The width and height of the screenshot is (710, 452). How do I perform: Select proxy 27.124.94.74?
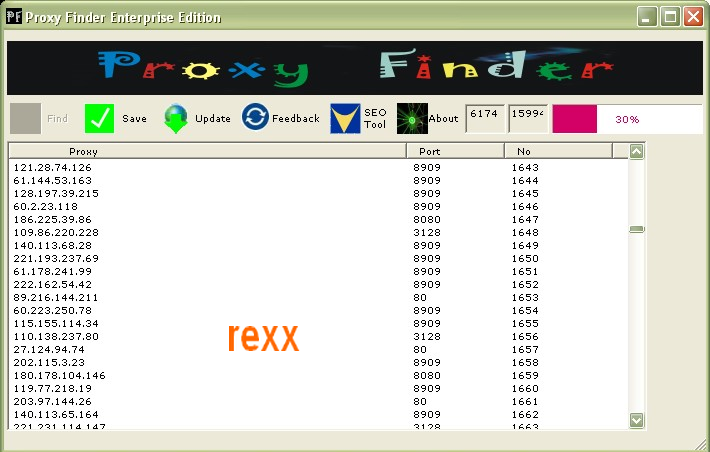[49, 350]
